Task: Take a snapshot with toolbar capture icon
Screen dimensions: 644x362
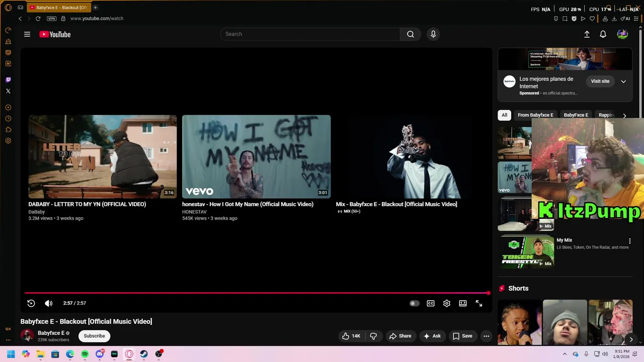Action: [x=565, y=19]
